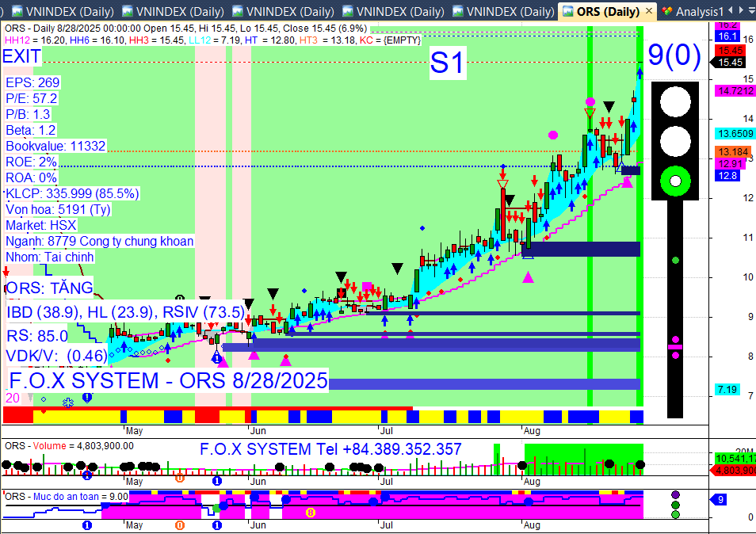Click the middle white traffic light circle
The height and width of the screenshot is (534, 756).
tap(675, 141)
